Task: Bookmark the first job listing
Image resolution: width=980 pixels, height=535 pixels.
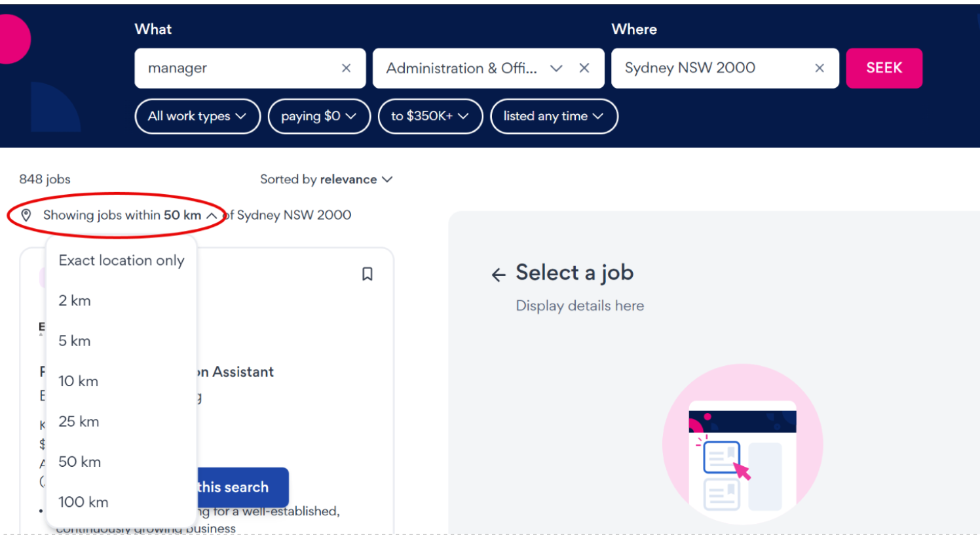Action: point(367,274)
